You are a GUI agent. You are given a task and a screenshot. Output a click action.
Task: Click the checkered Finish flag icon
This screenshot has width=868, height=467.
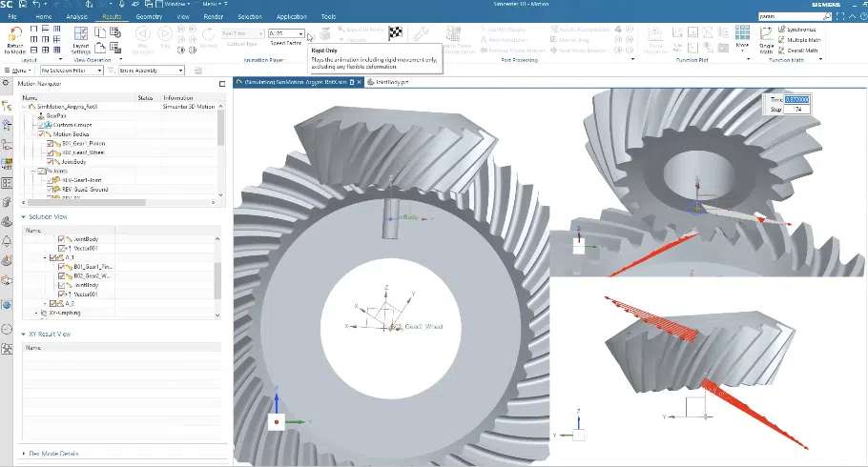[395, 33]
